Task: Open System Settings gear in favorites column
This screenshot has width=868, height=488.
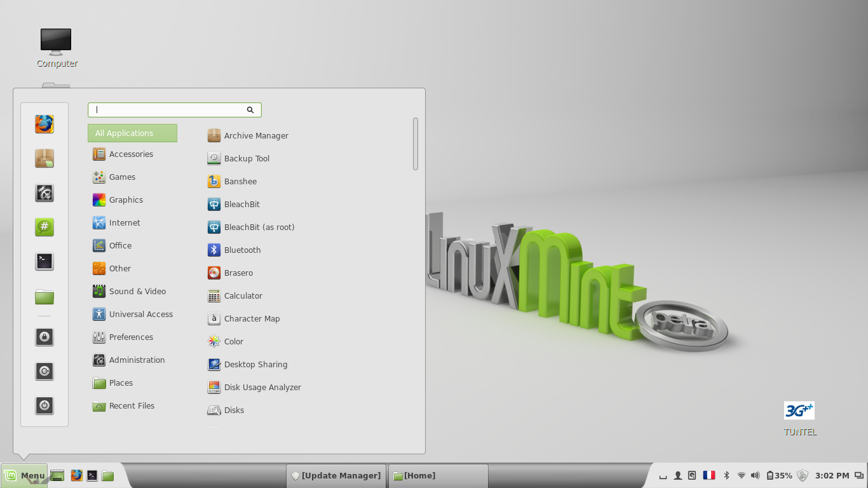Action: (44, 193)
